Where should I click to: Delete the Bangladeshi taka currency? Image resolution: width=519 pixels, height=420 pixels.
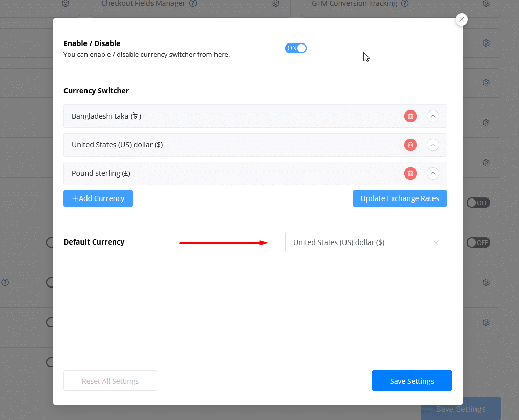(410, 116)
